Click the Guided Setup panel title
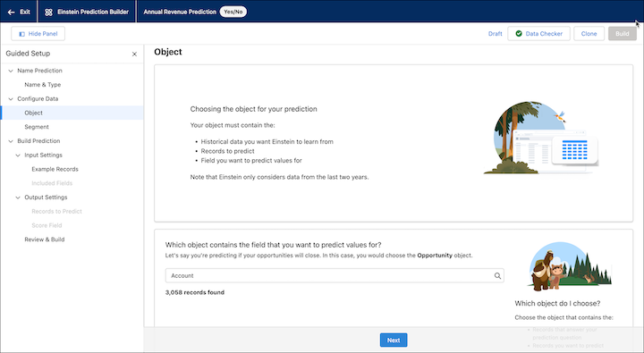This screenshot has width=644, height=353. pyautogui.click(x=28, y=54)
